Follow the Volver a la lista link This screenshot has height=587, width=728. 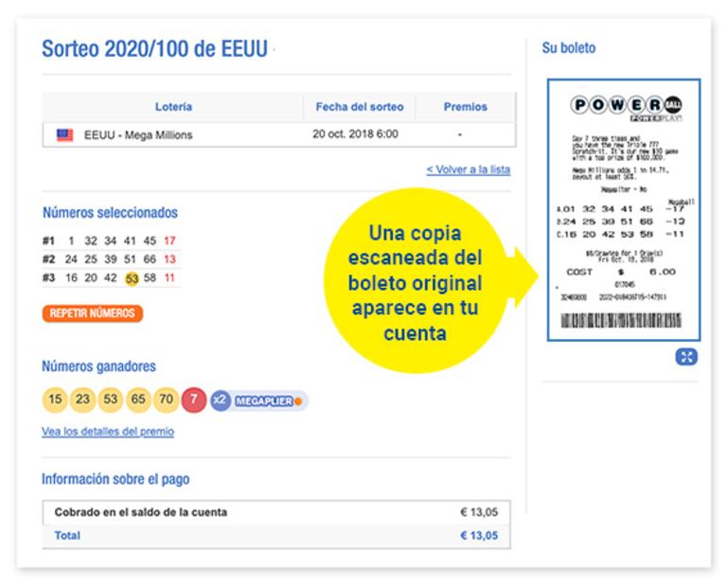pos(468,169)
